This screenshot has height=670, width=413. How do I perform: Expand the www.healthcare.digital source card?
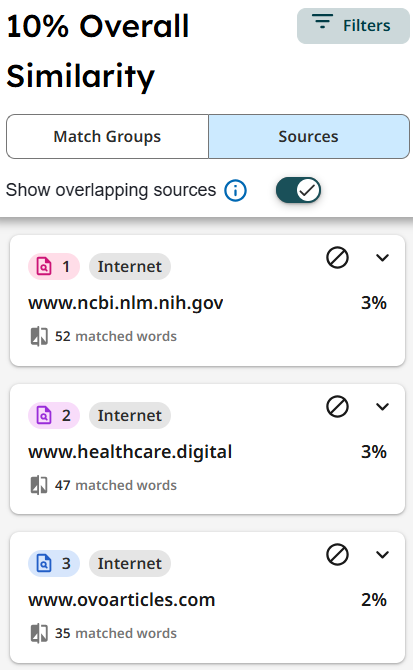point(382,406)
